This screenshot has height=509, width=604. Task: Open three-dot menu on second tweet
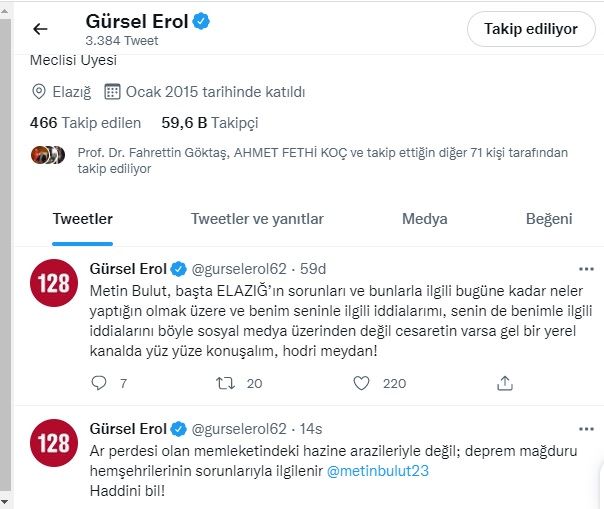(587, 429)
